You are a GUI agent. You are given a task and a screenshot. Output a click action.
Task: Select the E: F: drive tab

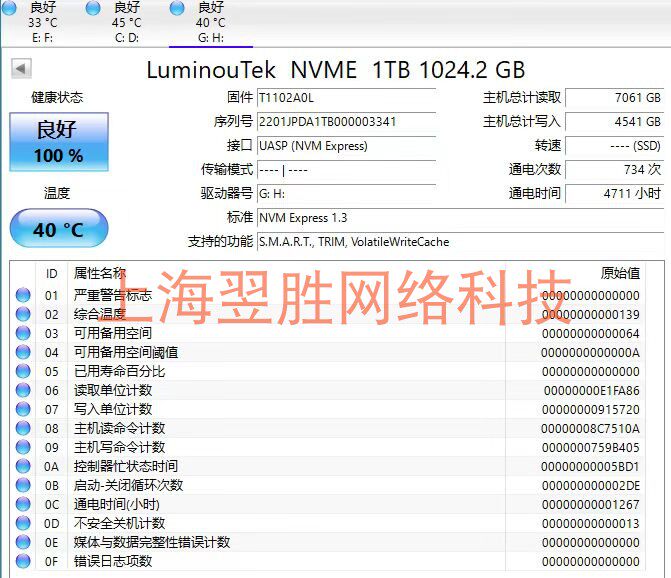tap(42, 22)
